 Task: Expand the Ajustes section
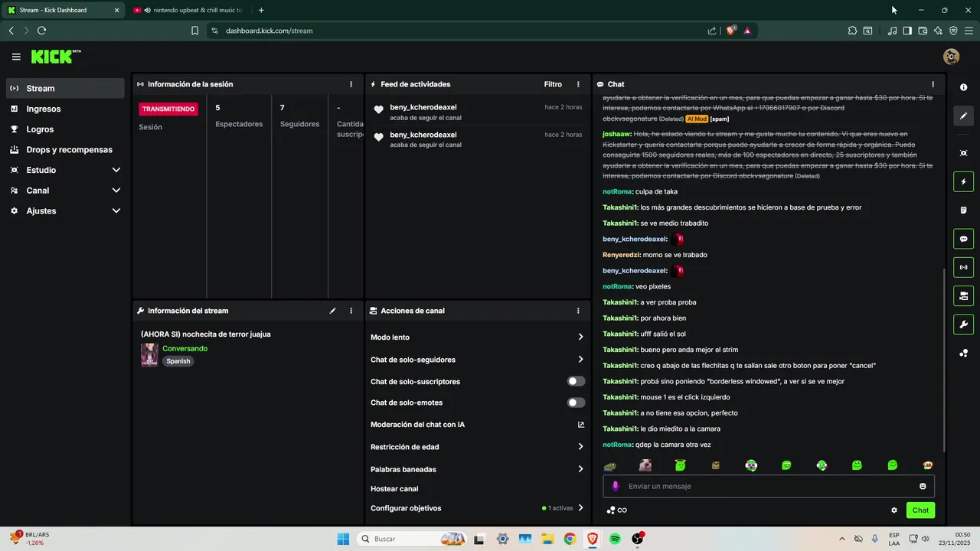[66, 210]
